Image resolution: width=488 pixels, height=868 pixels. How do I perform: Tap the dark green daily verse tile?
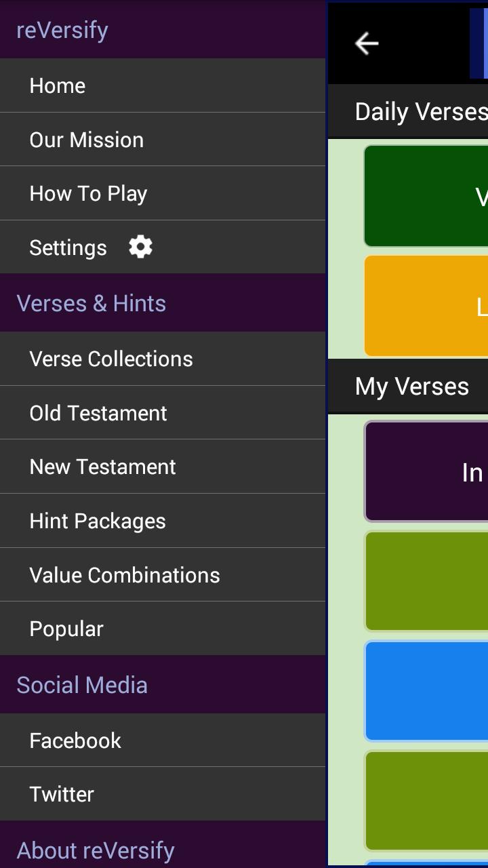427,196
